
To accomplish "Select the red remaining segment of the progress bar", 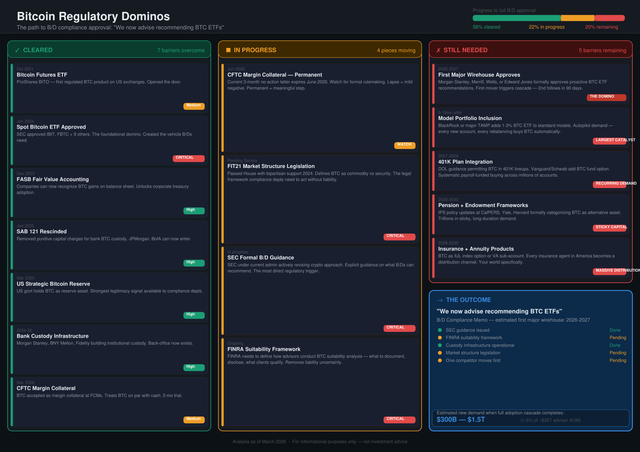I will pyautogui.click(x=610, y=18).
